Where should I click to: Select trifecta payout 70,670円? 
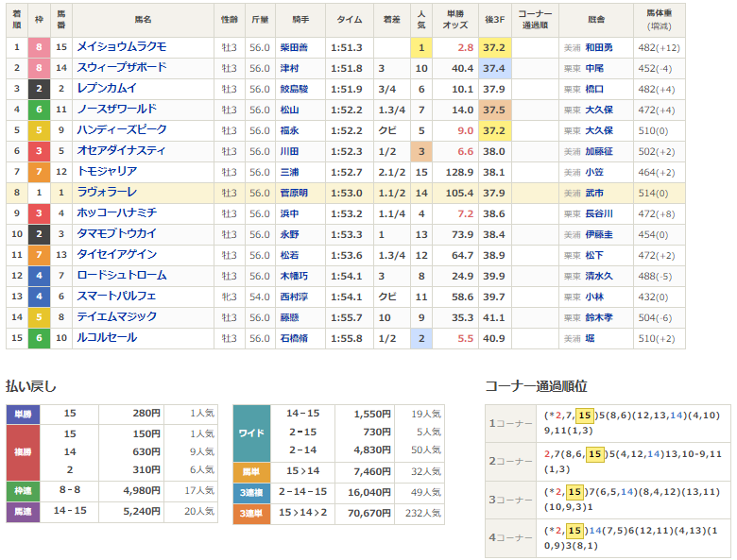pyautogui.click(x=368, y=513)
